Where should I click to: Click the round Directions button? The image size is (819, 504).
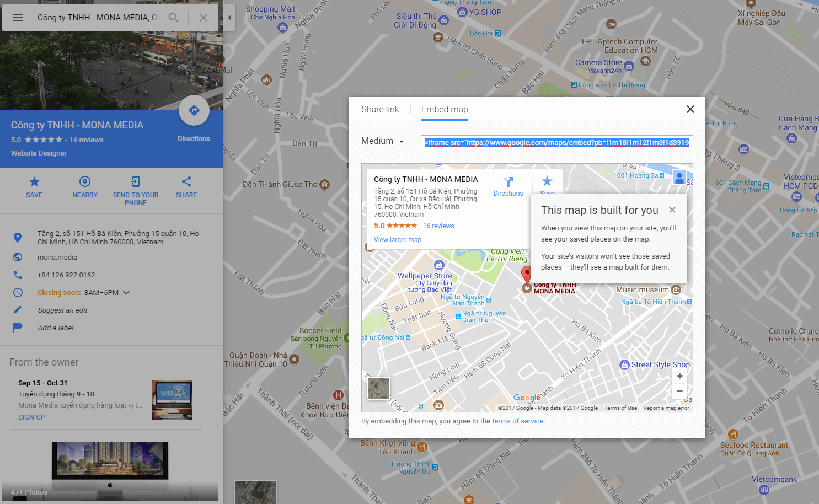[x=194, y=110]
